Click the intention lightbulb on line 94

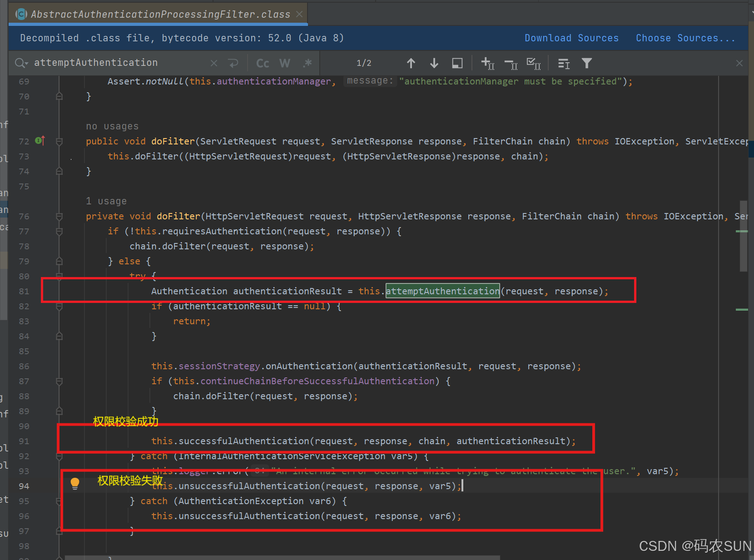[x=75, y=484]
